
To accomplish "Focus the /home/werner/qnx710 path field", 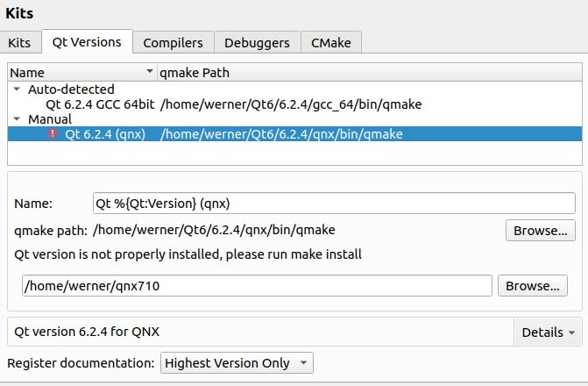I will [x=257, y=286].
